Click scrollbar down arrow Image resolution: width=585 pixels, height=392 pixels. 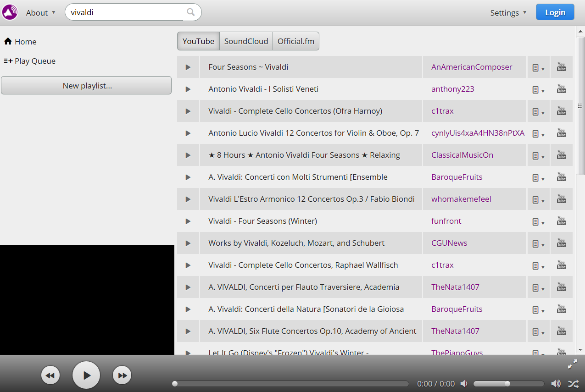click(580, 350)
